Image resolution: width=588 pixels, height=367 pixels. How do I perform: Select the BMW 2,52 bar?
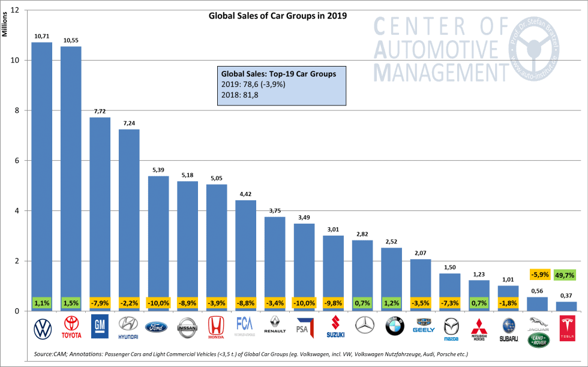(391, 279)
